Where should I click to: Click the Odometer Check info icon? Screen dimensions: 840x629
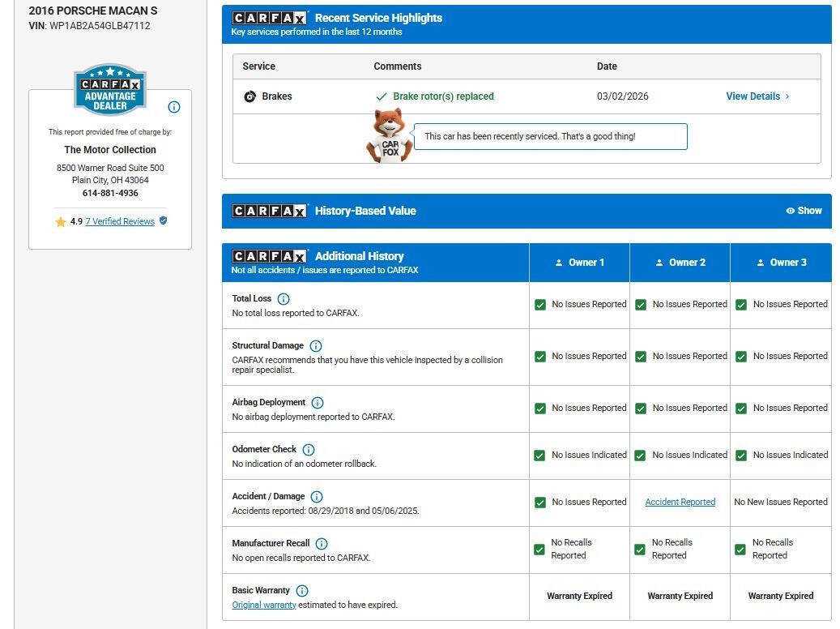(x=309, y=449)
